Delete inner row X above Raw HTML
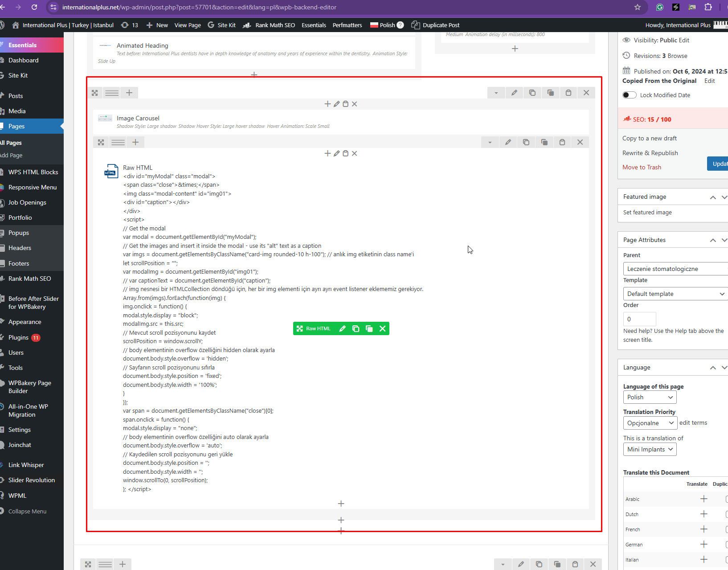The image size is (728, 570). [x=580, y=142]
